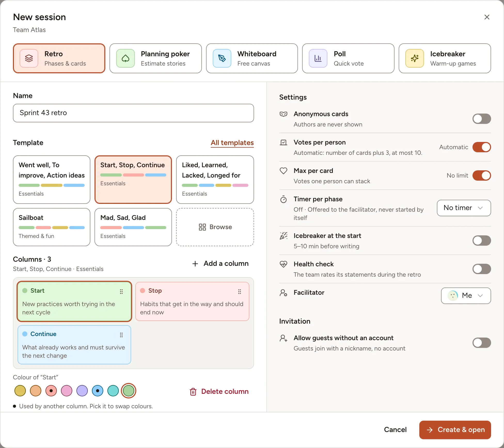Cancel the new session dialog
Image resolution: width=504 pixels, height=448 pixels.
click(x=395, y=430)
